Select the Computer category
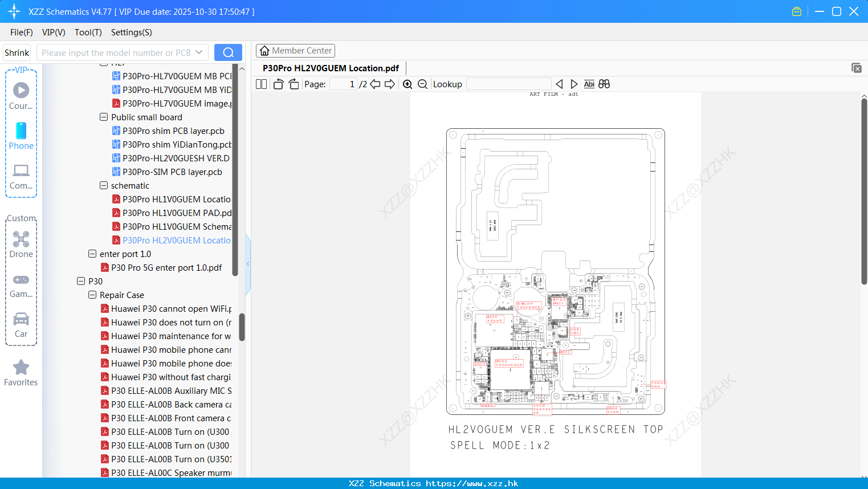 pos(21,176)
